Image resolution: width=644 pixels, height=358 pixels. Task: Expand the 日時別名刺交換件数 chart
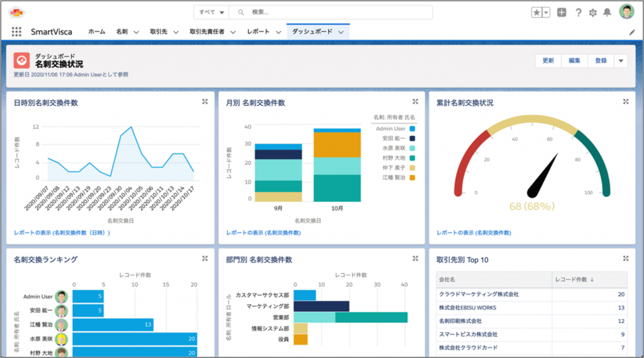point(205,102)
